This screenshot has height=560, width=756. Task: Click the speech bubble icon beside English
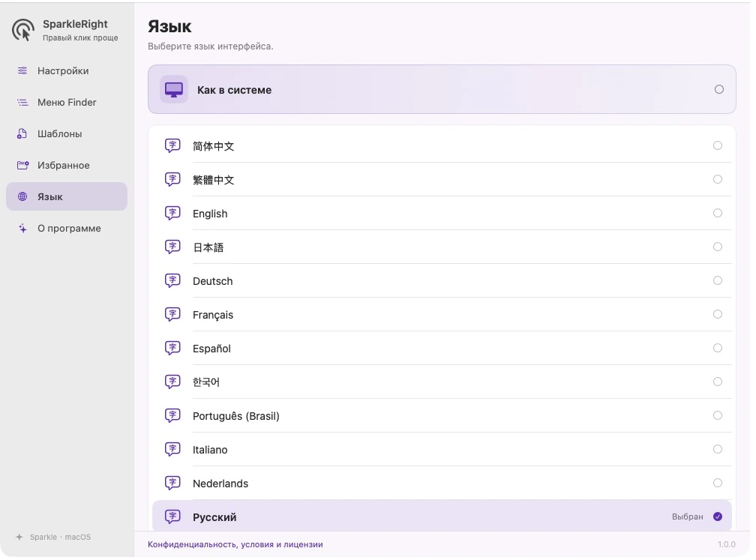click(172, 213)
